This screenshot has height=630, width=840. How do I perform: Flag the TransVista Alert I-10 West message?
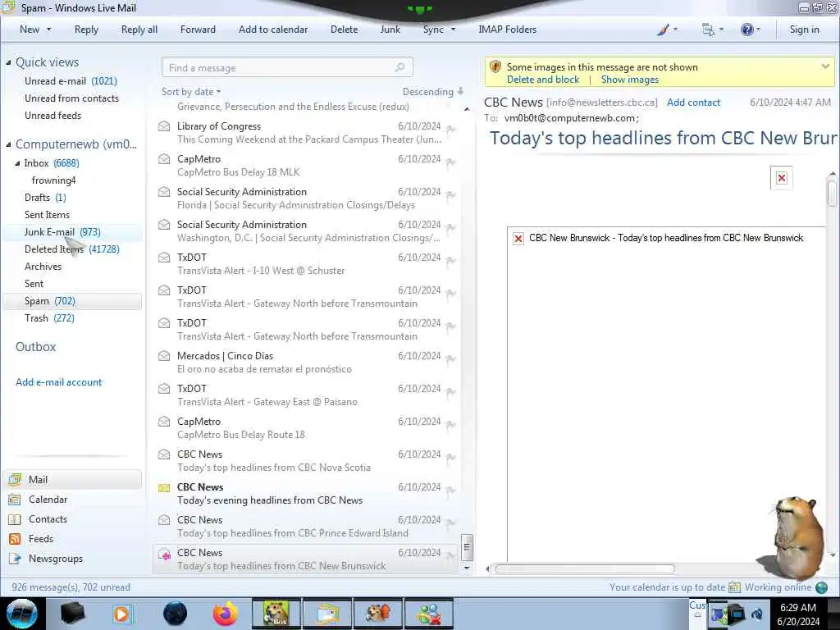(x=451, y=261)
